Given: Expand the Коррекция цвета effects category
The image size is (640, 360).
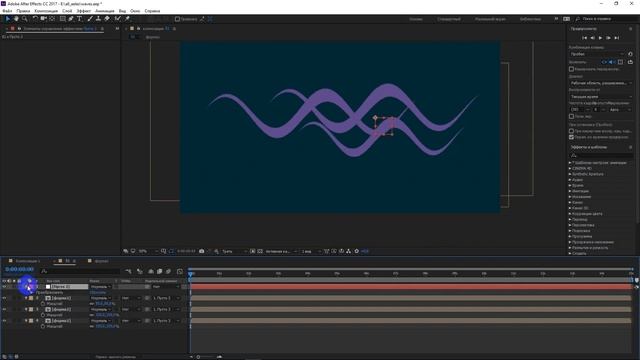Looking at the screenshot, I should (x=570, y=214).
